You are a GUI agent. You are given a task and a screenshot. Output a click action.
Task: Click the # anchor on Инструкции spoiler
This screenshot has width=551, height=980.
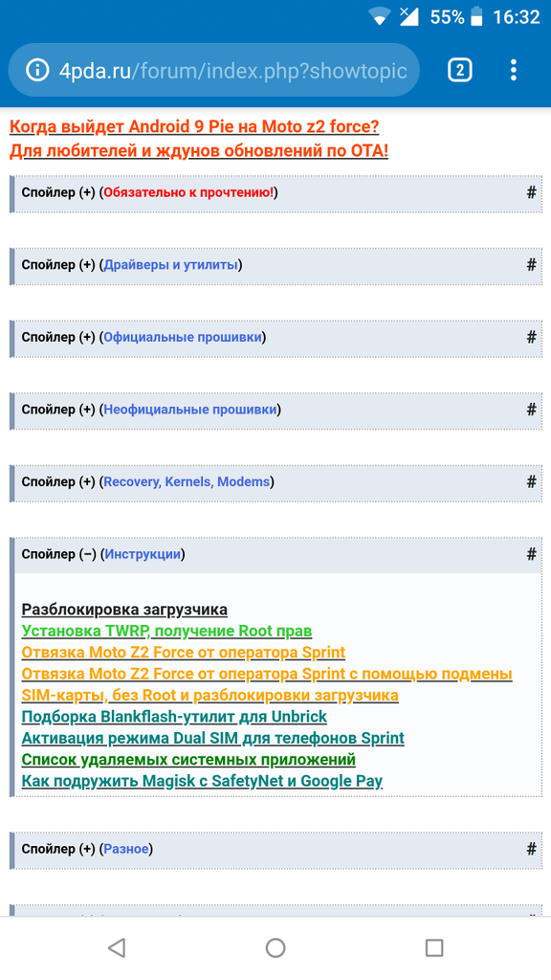(531, 554)
